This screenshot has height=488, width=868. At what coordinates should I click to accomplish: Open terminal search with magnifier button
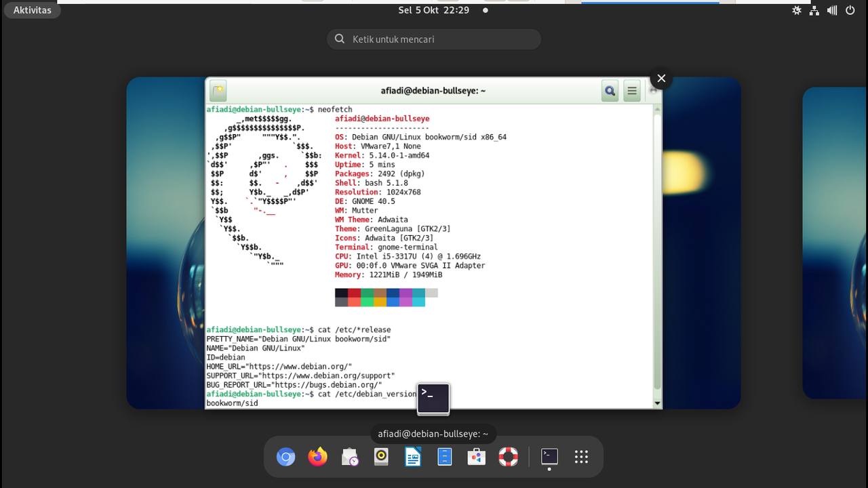(610, 91)
